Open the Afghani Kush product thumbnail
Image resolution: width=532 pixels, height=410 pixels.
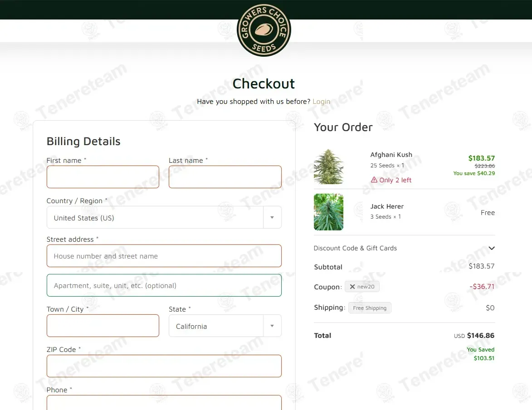click(x=328, y=166)
